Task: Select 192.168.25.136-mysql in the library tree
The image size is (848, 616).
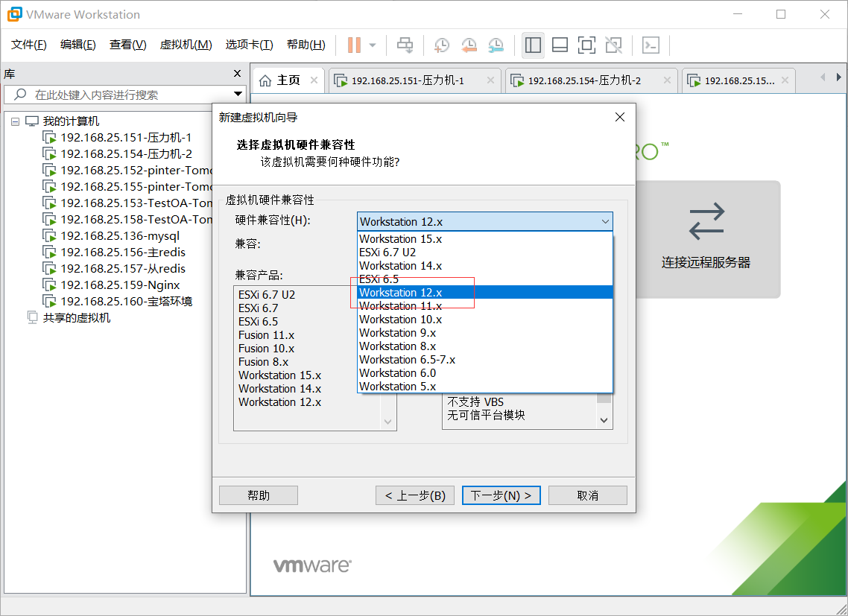Action: pyautogui.click(x=119, y=236)
